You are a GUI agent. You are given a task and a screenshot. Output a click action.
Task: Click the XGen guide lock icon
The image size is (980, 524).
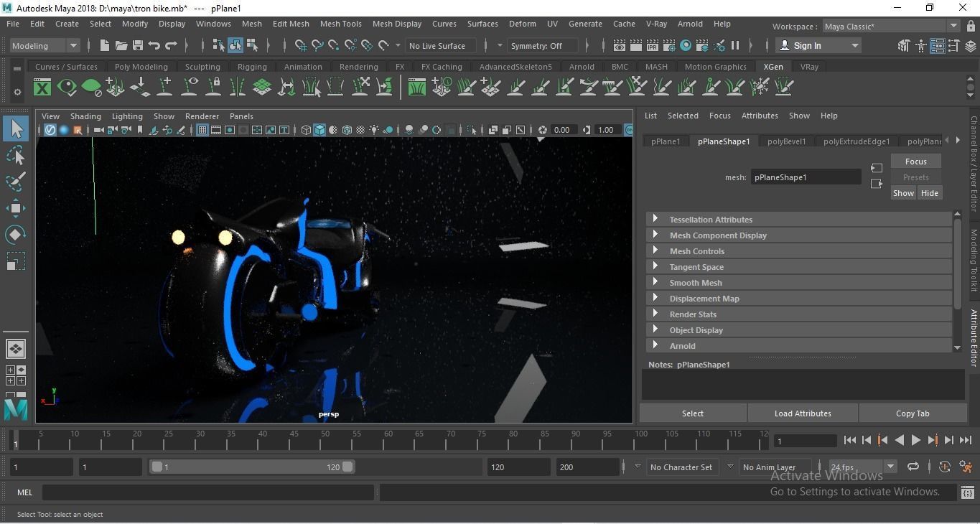(213, 88)
